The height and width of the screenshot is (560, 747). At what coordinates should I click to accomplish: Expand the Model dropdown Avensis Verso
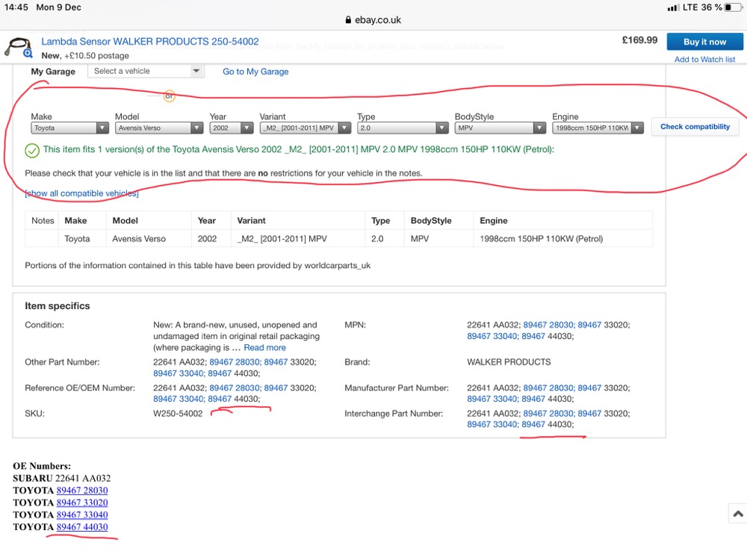[x=158, y=128]
